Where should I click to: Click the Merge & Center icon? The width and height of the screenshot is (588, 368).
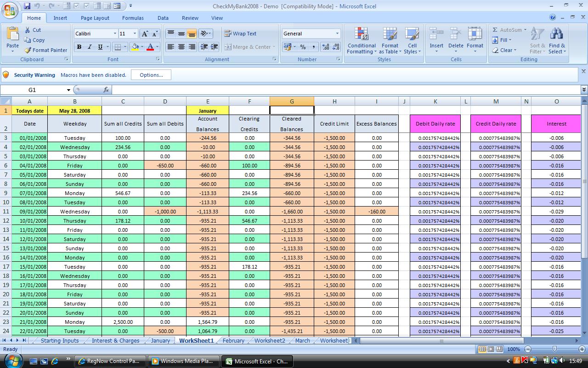point(250,46)
